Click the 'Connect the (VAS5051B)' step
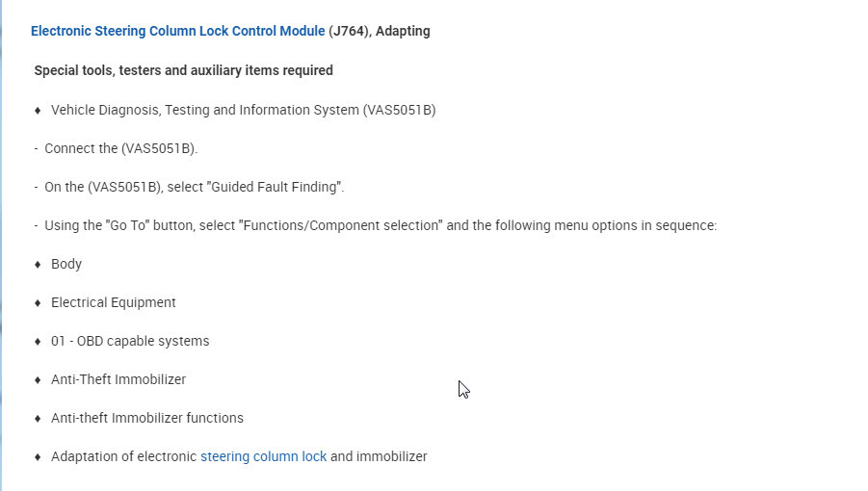Viewport: 868px width, 491px height. pyautogui.click(x=120, y=148)
